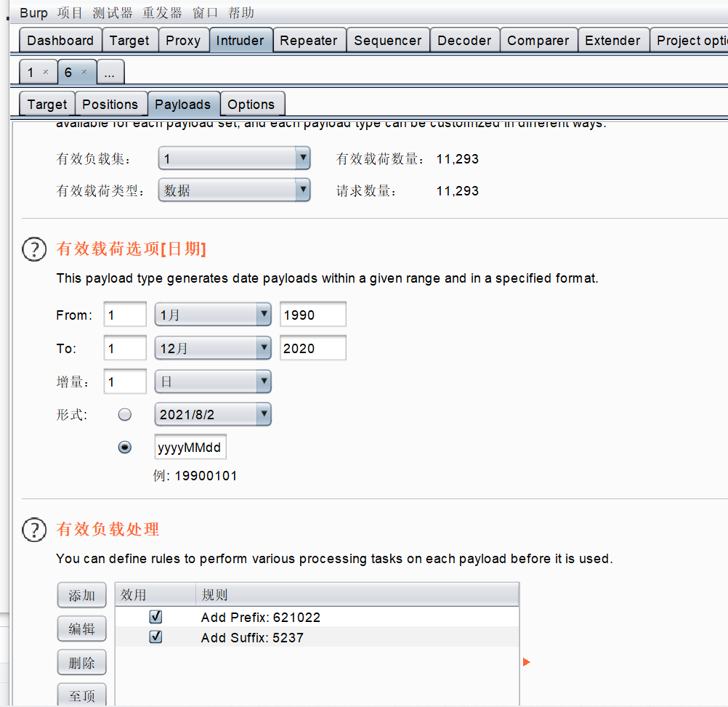Select the Payloads sub-tab
The width and height of the screenshot is (728, 707).
(183, 105)
